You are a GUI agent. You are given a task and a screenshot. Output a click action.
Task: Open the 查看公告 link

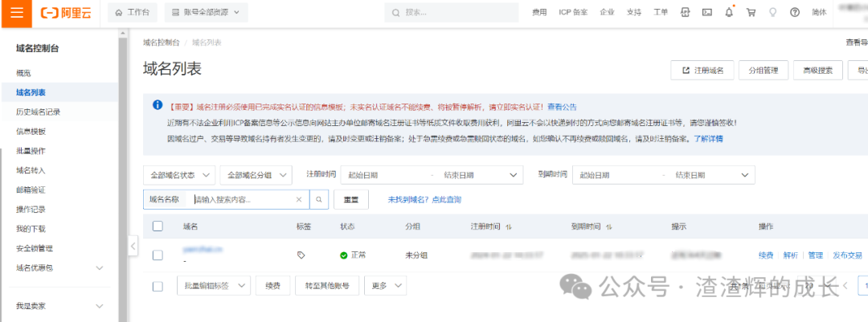pyautogui.click(x=562, y=107)
